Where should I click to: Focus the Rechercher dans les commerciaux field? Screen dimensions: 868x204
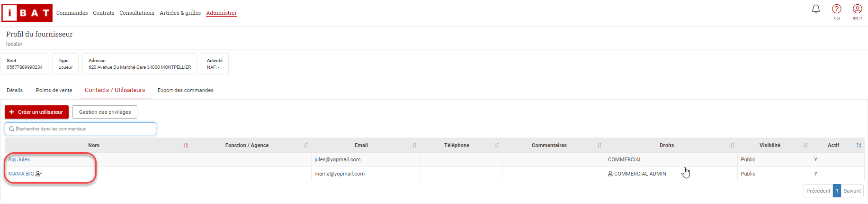[81, 129]
